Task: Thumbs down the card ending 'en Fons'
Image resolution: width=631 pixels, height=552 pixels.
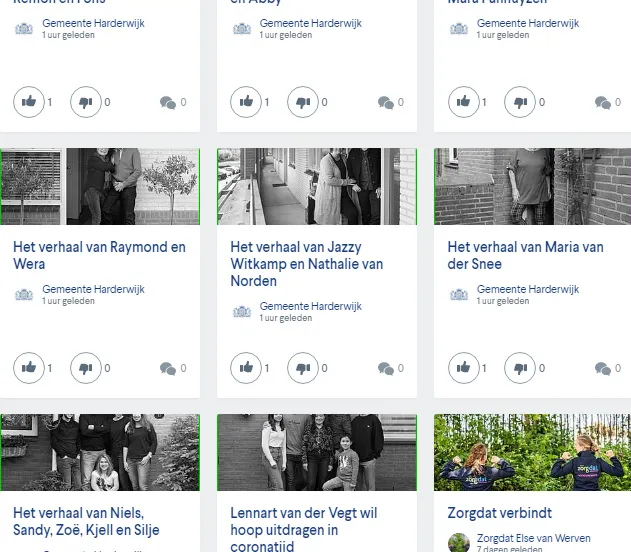Action: tap(86, 102)
